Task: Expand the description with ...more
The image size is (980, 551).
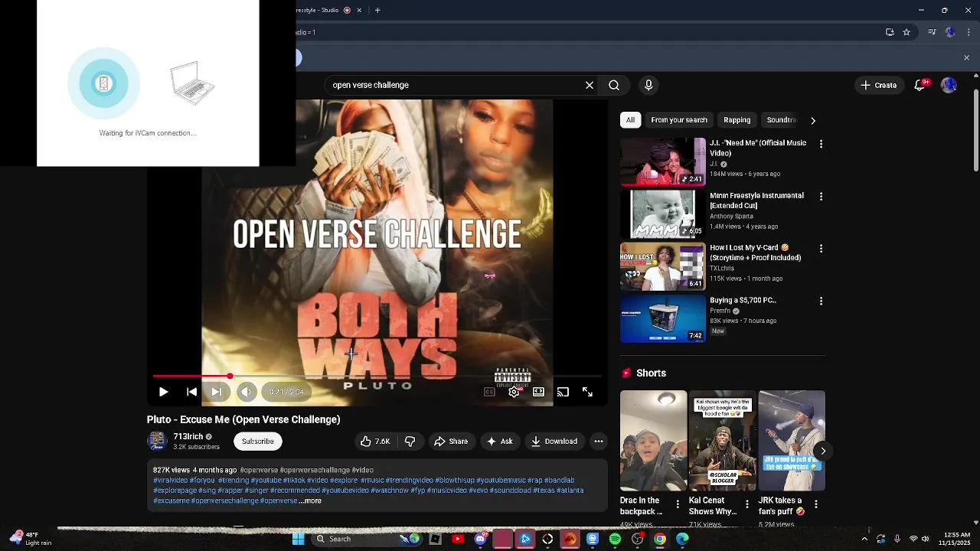Action: (x=310, y=500)
